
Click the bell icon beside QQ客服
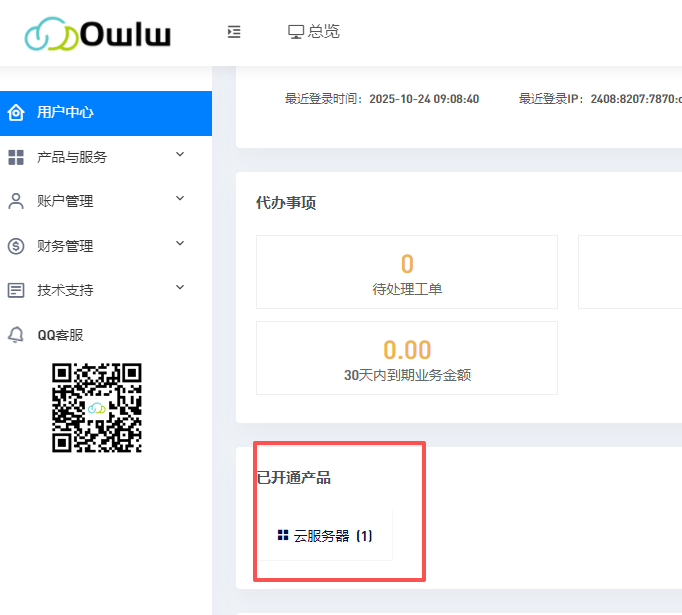tap(16, 335)
